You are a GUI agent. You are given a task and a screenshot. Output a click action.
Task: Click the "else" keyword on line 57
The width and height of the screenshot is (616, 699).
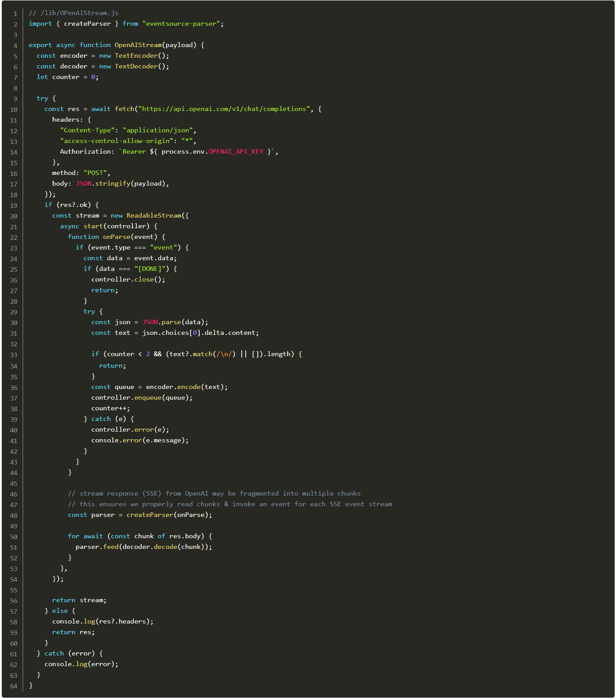pyautogui.click(x=60, y=611)
